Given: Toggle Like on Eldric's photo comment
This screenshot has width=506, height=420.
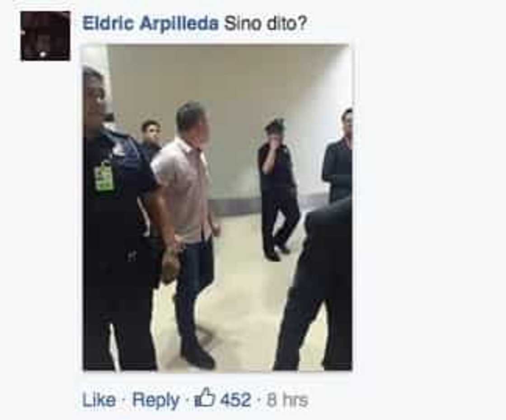Looking at the screenshot, I should click(99, 400).
